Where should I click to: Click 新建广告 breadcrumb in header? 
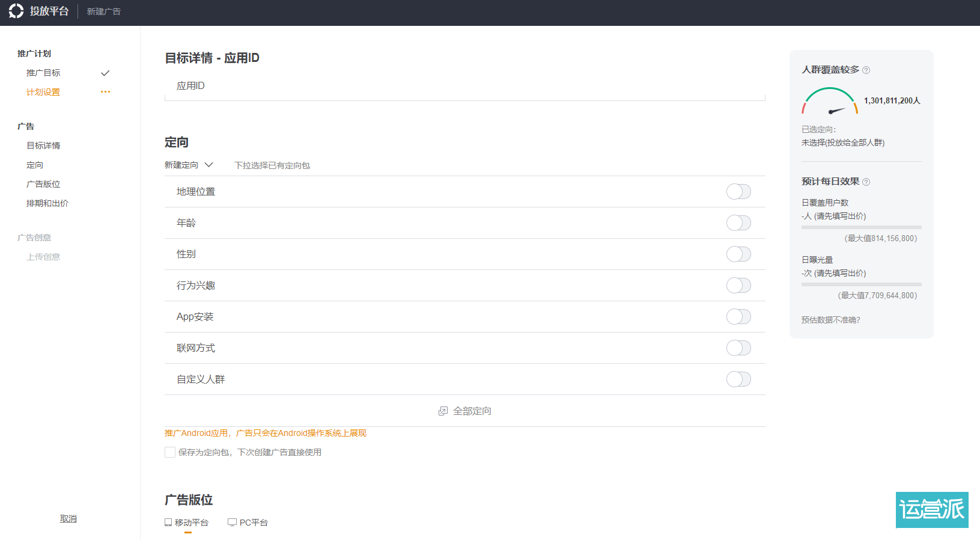(104, 11)
